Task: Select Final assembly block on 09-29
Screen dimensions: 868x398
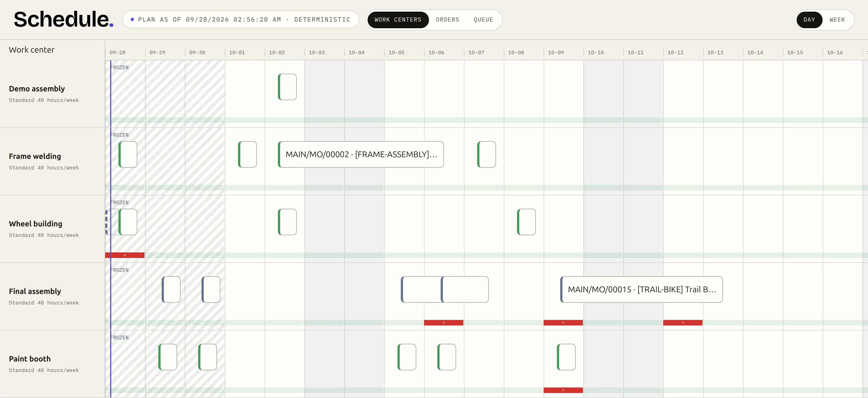Action: [x=171, y=290]
